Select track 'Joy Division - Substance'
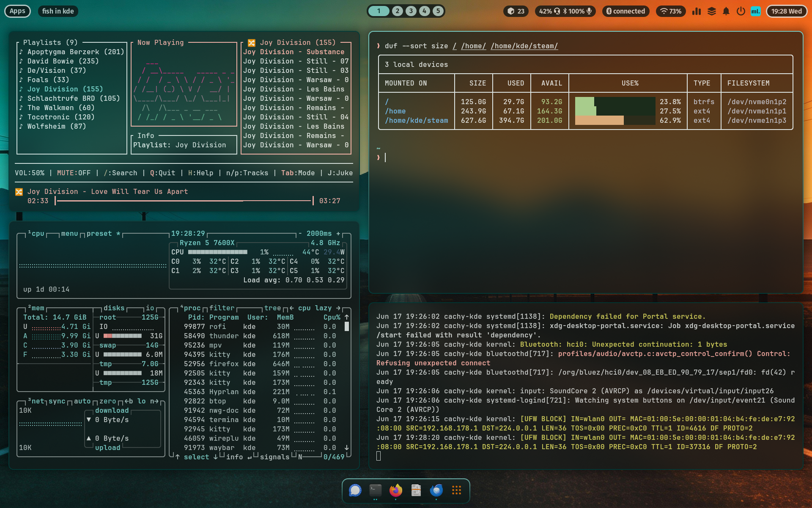This screenshot has height=508, width=812. tap(294, 52)
